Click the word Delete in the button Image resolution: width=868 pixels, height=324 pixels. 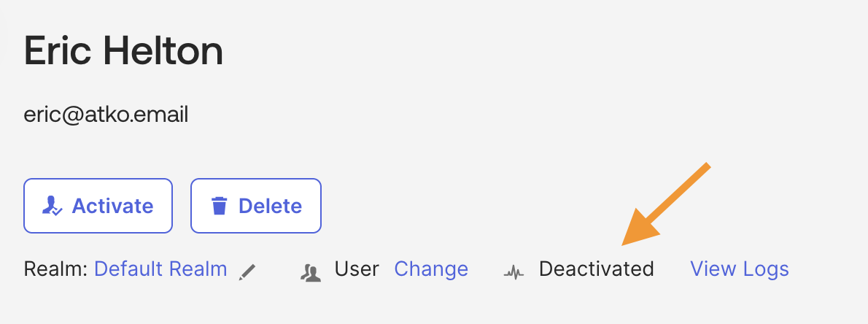270,206
